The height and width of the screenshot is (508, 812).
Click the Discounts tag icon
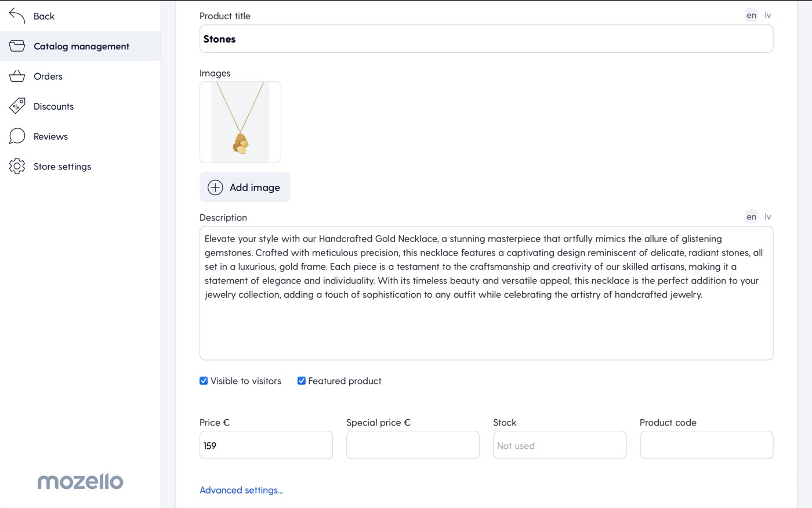17,106
